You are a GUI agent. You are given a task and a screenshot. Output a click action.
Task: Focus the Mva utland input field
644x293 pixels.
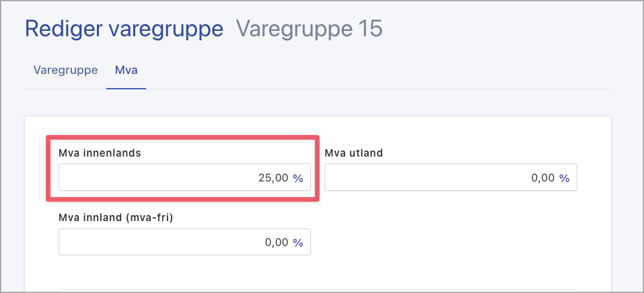pos(437,178)
